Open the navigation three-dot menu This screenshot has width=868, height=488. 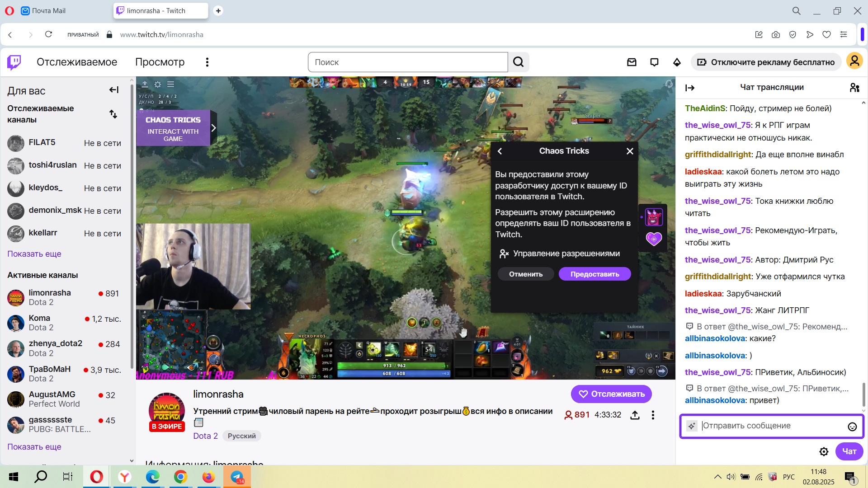pyautogui.click(x=207, y=62)
